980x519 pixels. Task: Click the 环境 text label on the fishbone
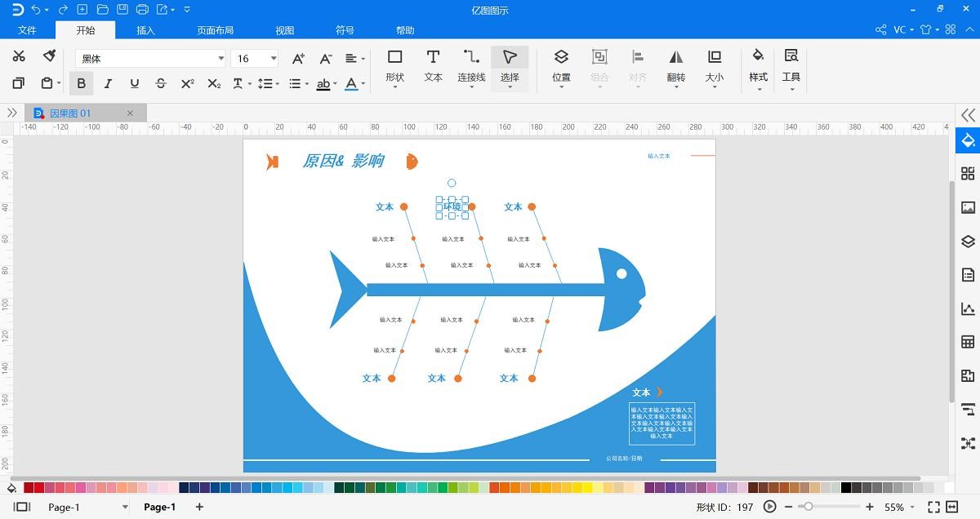point(452,207)
